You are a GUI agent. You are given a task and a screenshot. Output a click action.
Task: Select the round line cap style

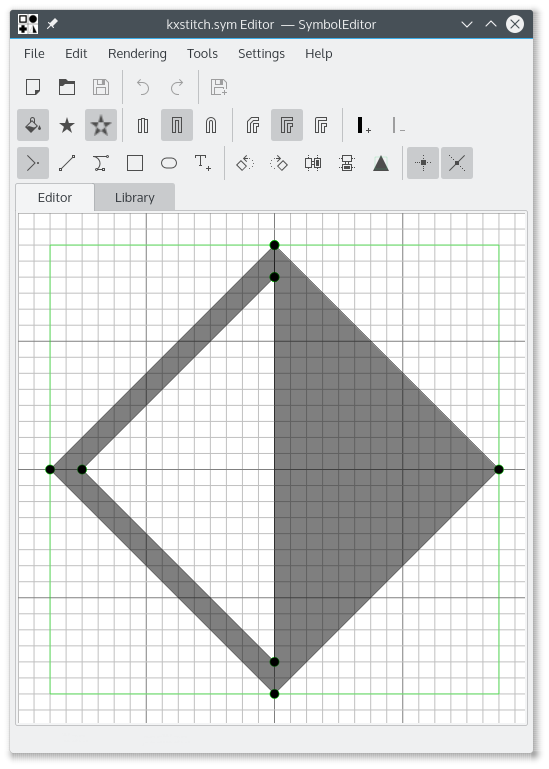coord(211,125)
